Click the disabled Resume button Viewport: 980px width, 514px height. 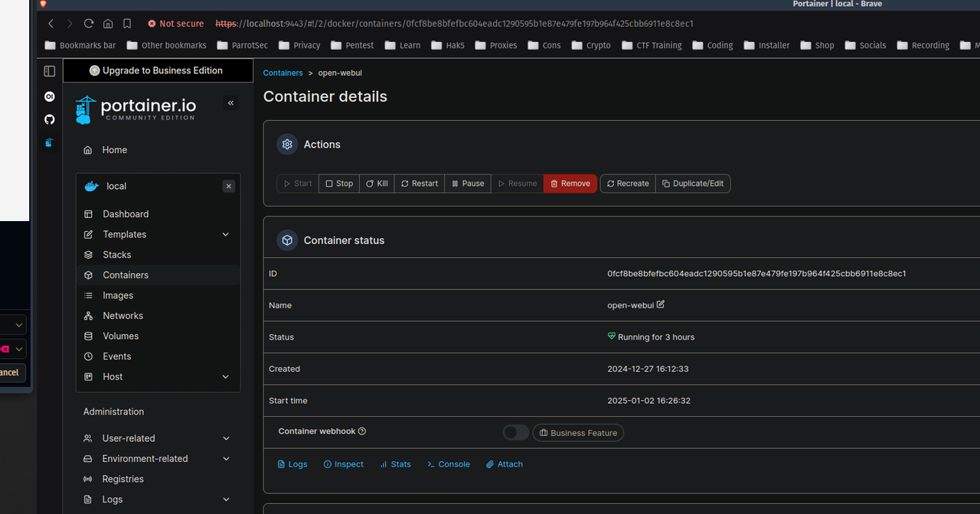(x=518, y=184)
